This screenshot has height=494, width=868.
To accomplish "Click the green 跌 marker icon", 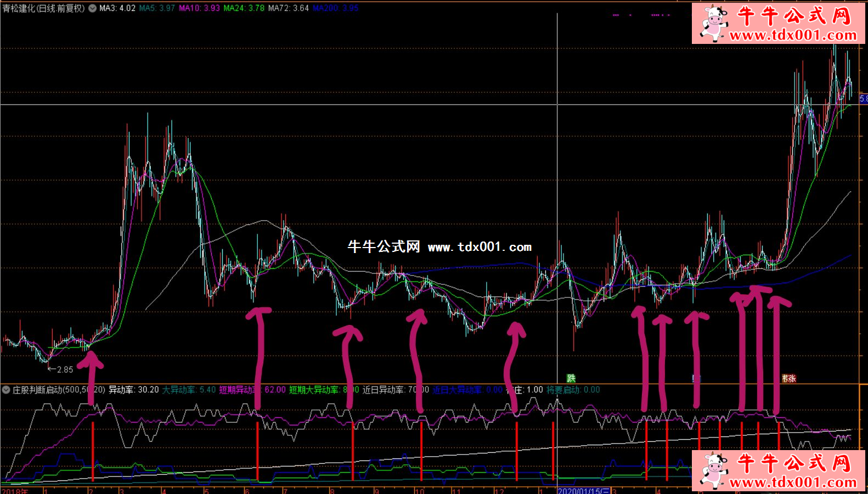I will click(x=571, y=378).
